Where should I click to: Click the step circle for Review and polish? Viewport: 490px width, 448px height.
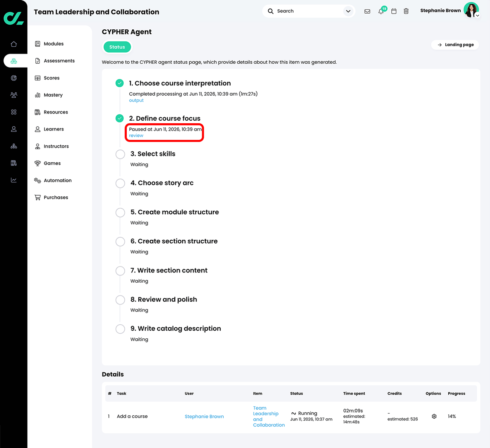tap(120, 300)
